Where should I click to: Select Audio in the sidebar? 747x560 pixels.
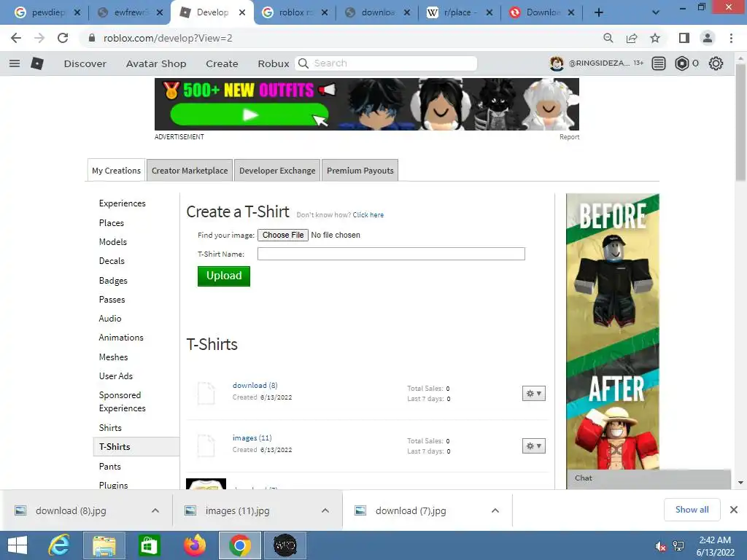point(110,319)
